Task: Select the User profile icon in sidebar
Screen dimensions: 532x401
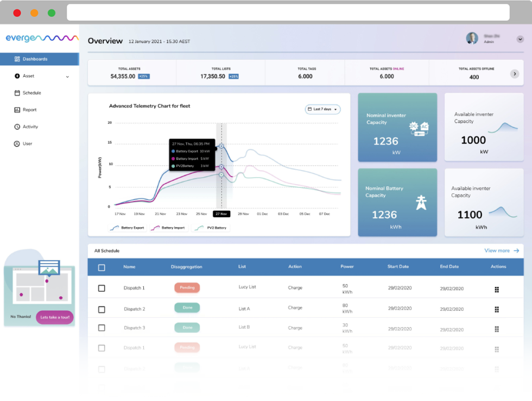Action: click(18, 143)
